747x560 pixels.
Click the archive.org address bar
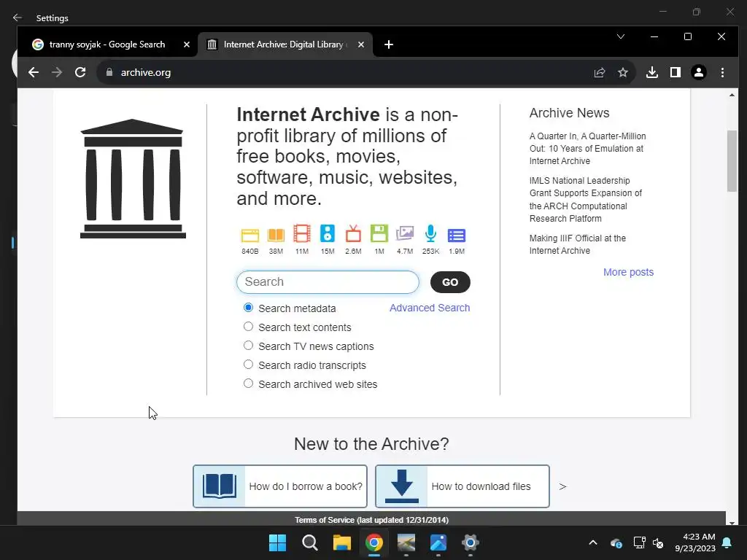(343, 72)
